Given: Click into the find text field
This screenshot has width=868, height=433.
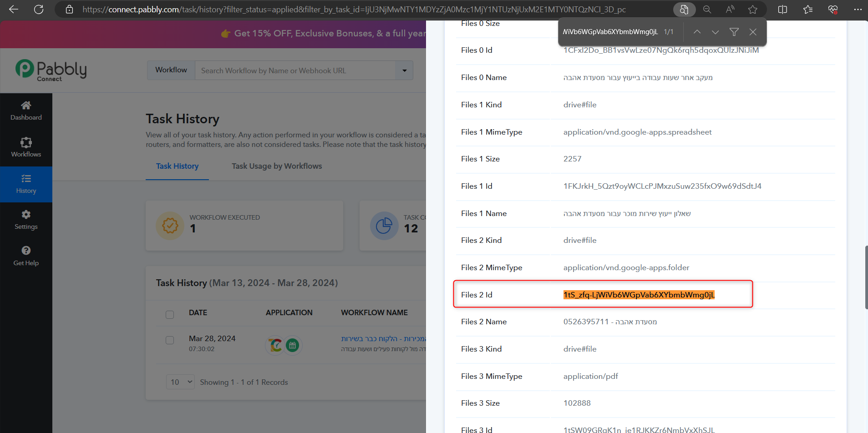Looking at the screenshot, I should pyautogui.click(x=610, y=32).
